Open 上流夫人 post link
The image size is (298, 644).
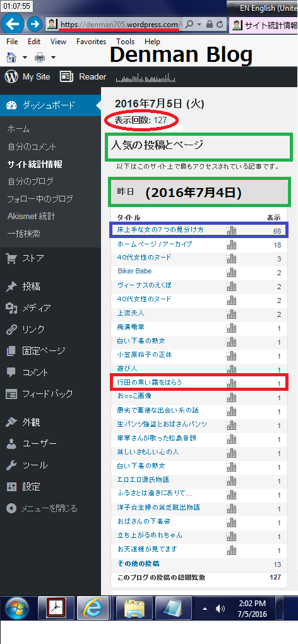point(131,313)
